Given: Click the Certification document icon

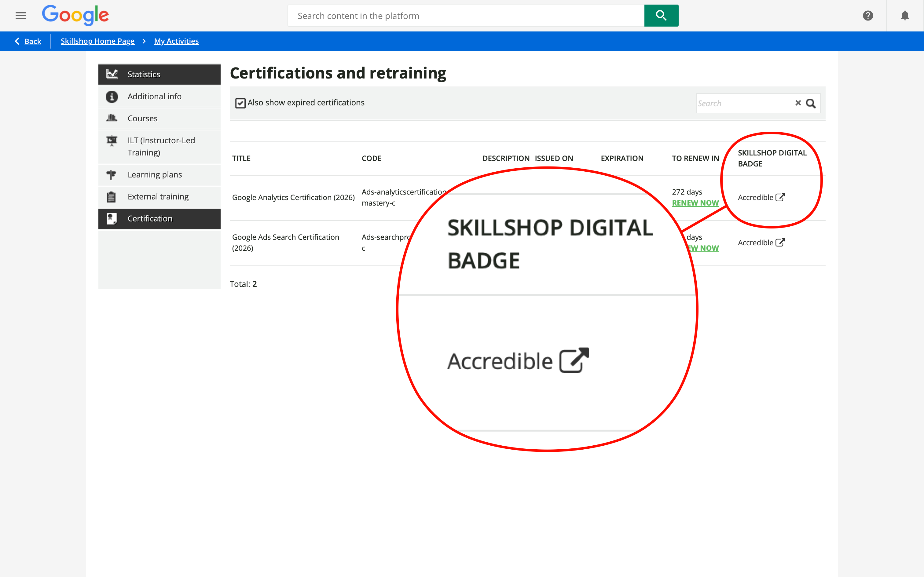Looking at the screenshot, I should tap(112, 219).
